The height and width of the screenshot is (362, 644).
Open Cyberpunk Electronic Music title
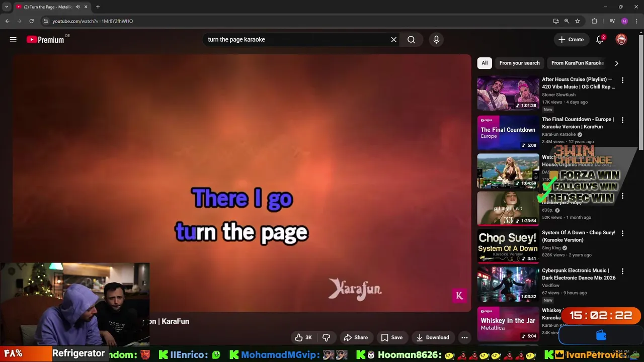tap(579, 274)
